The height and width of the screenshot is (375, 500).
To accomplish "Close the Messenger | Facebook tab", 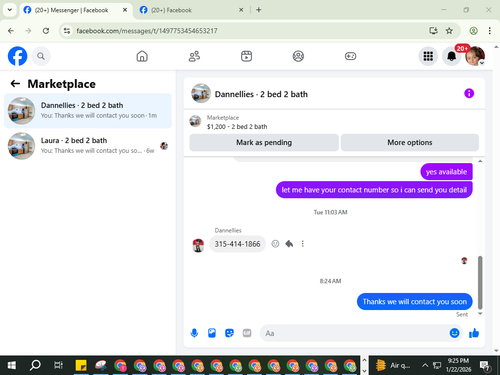I will tap(125, 10).
